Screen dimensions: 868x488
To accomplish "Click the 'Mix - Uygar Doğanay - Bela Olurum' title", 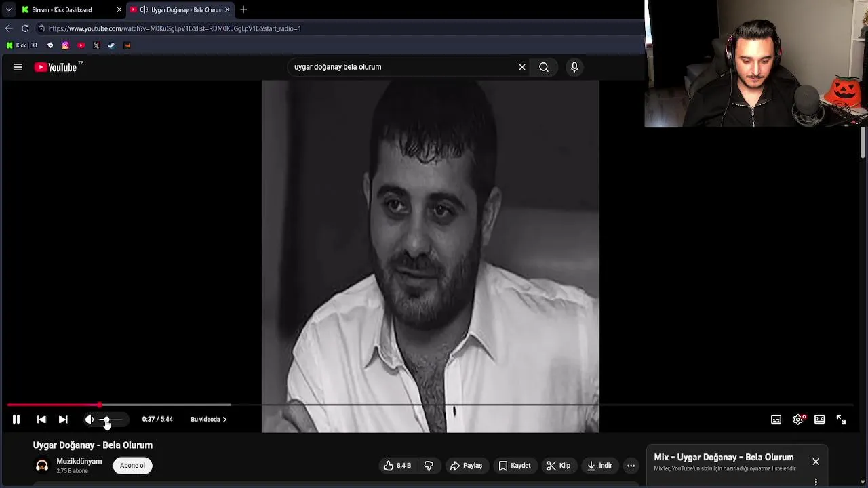I will (x=724, y=457).
